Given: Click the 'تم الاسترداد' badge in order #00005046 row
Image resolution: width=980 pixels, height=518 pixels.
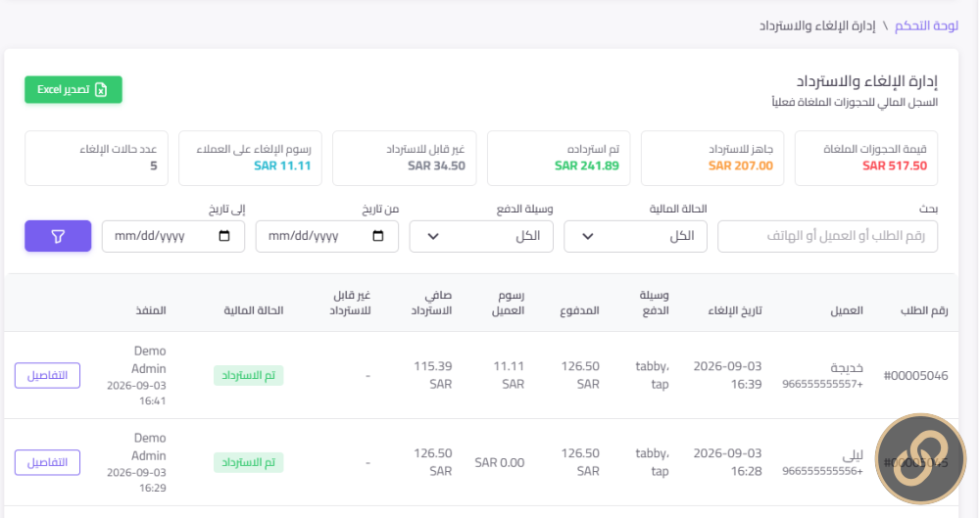Looking at the screenshot, I should coord(249,375).
